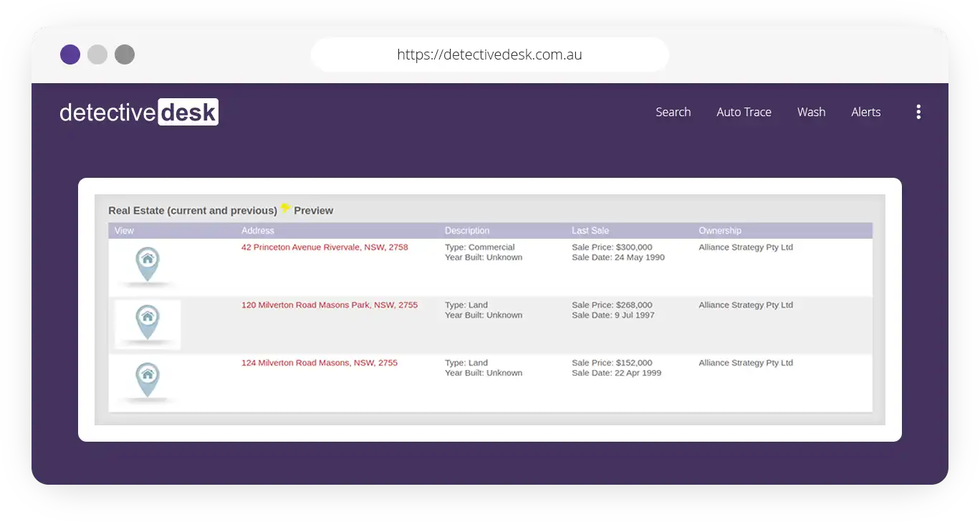Viewport: 980px width, 522px height.
Task: Open the three-dot overflow menu
Action: coord(918,112)
